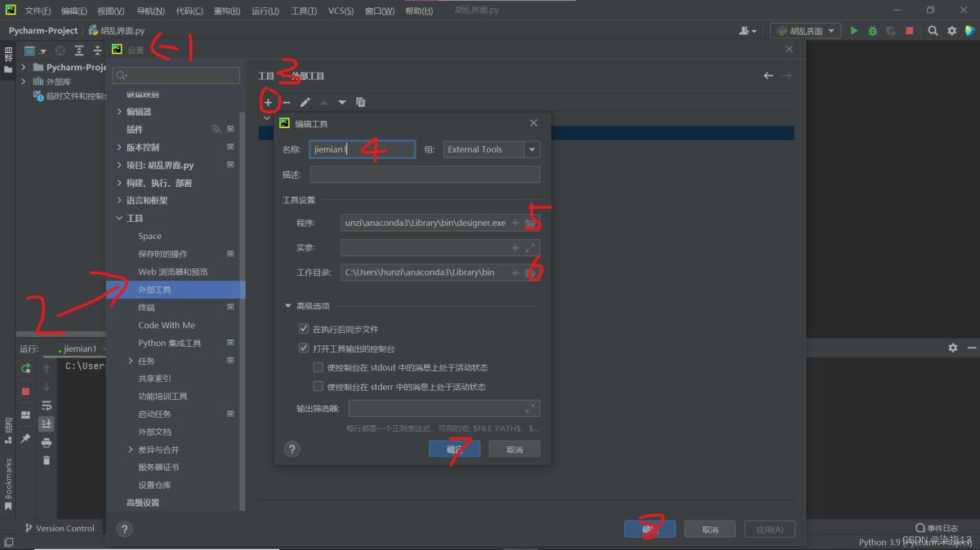
Task: Open IDE settings gear in main toolbar
Action: click(x=951, y=31)
